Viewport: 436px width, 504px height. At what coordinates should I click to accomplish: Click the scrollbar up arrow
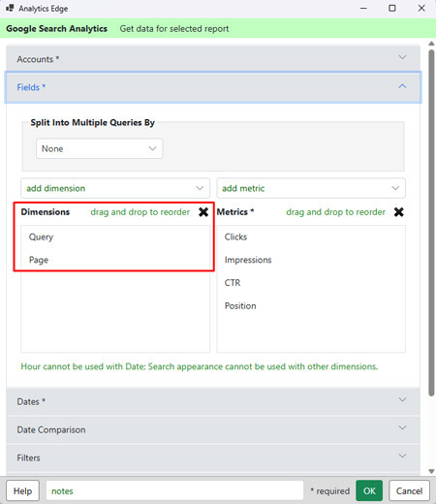[431, 44]
